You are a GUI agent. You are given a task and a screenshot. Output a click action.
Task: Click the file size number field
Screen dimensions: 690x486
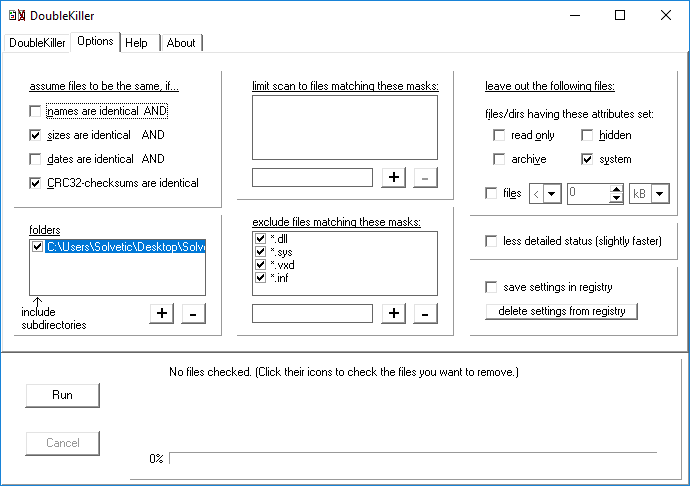coord(588,194)
